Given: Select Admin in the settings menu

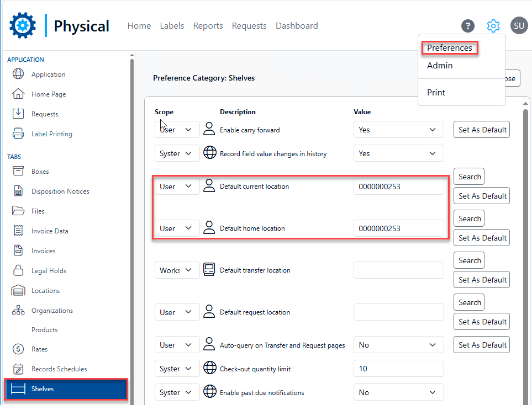Looking at the screenshot, I should click(x=440, y=66).
